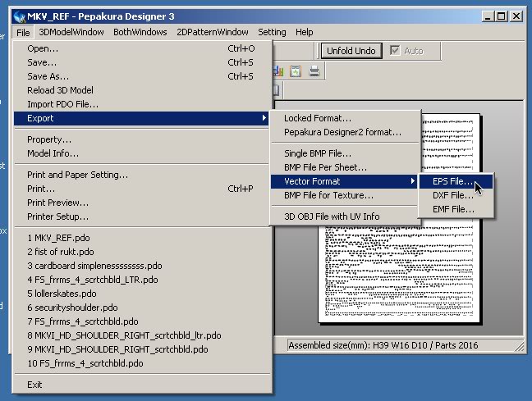Export as DXF File...
Viewport: 532px width, 401px height.
[456, 195]
